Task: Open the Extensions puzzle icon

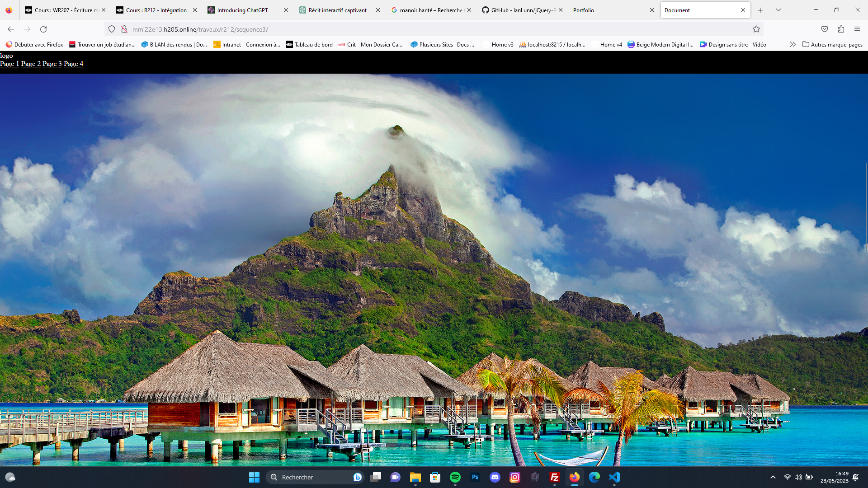Action: coord(841,29)
